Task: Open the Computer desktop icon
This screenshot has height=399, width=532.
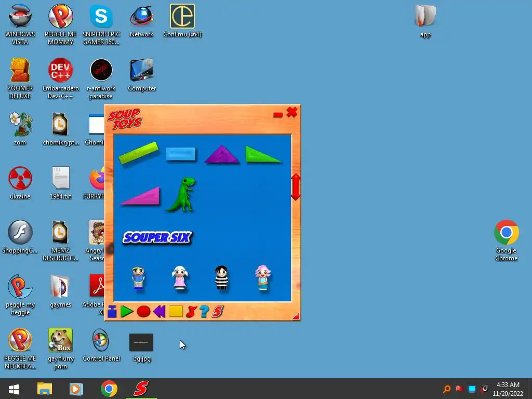Action: (142, 75)
